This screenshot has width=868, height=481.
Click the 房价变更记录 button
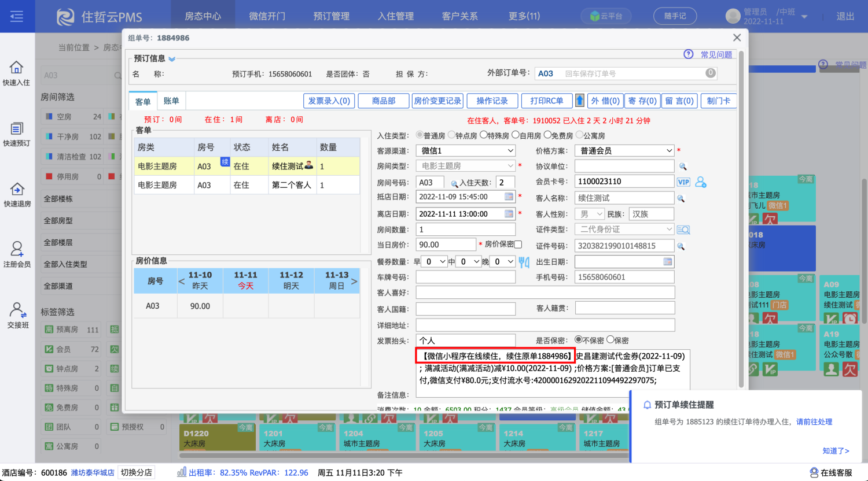438,101
